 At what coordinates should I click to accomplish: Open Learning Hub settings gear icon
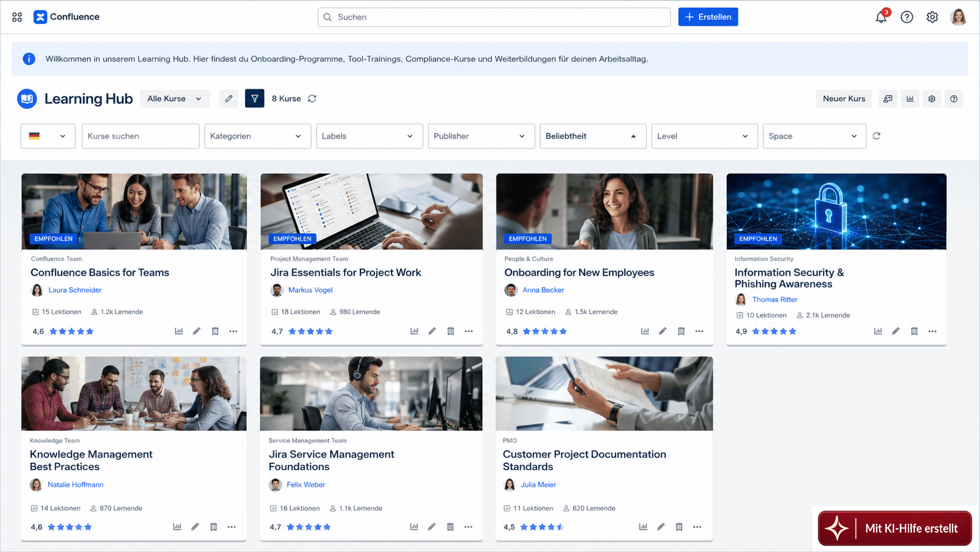931,99
